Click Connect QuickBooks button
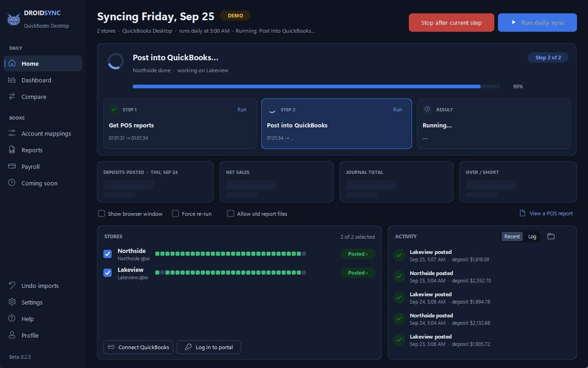 [x=138, y=347]
